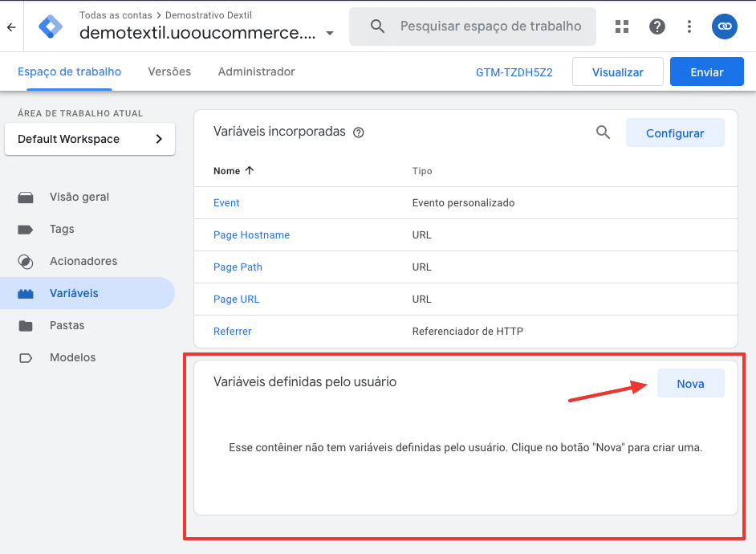Open the Referrer variable link
The height and width of the screenshot is (554, 756).
[x=233, y=332]
